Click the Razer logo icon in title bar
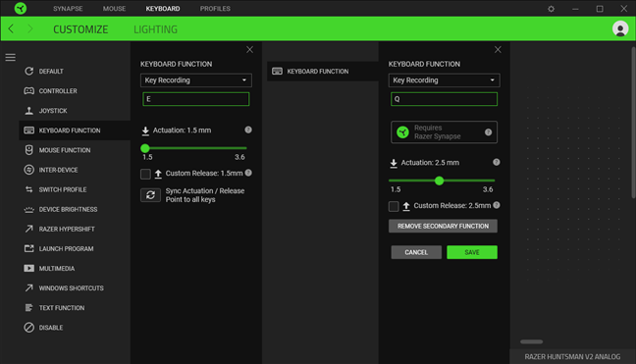Image resolution: width=636 pixels, height=364 pixels. click(x=21, y=8)
